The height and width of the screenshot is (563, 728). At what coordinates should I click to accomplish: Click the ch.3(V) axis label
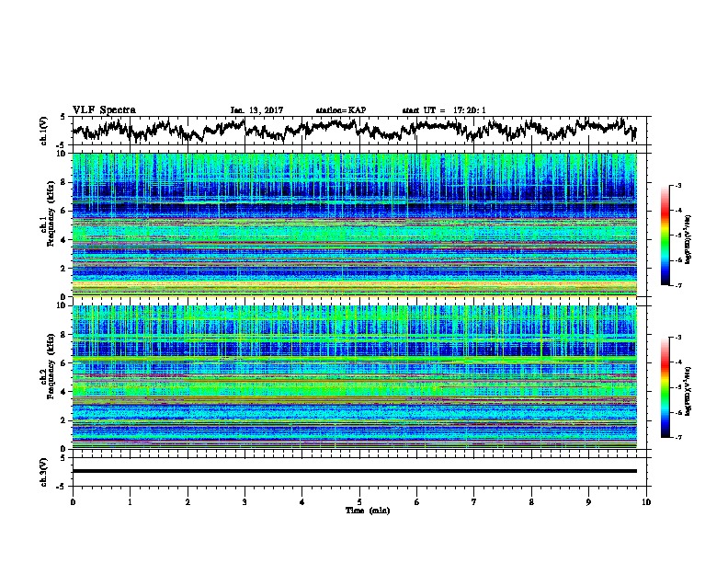[x=44, y=472]
